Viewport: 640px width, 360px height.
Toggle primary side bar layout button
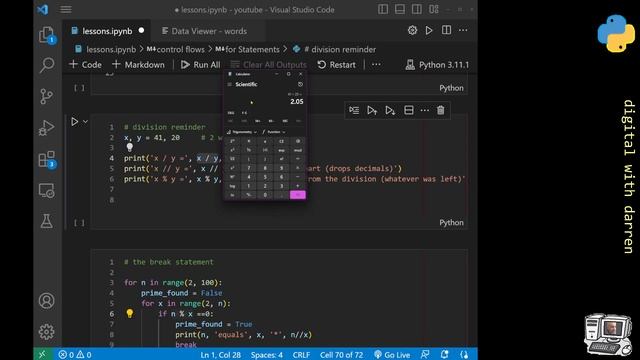(x=383, y=9)
